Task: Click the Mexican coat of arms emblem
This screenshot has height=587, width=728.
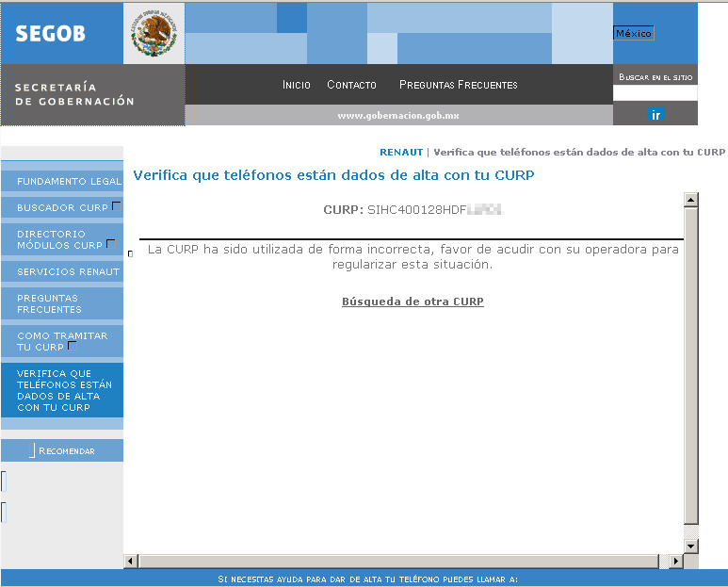Action: (x=154, y=33)
